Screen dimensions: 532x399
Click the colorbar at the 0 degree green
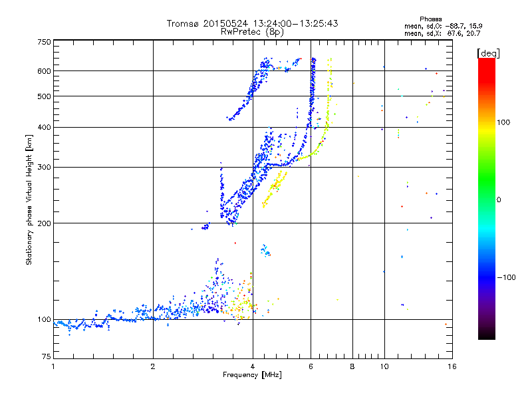coord(486,199)
